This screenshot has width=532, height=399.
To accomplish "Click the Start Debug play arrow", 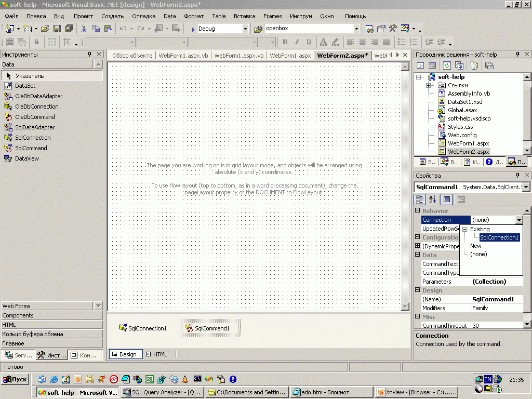I will 193,29.
